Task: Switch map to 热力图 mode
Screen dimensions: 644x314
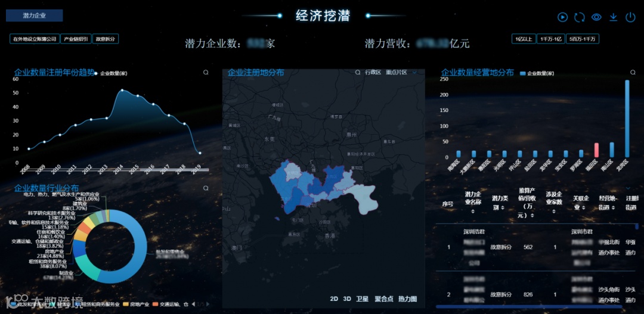Action: tap(407, 299)
